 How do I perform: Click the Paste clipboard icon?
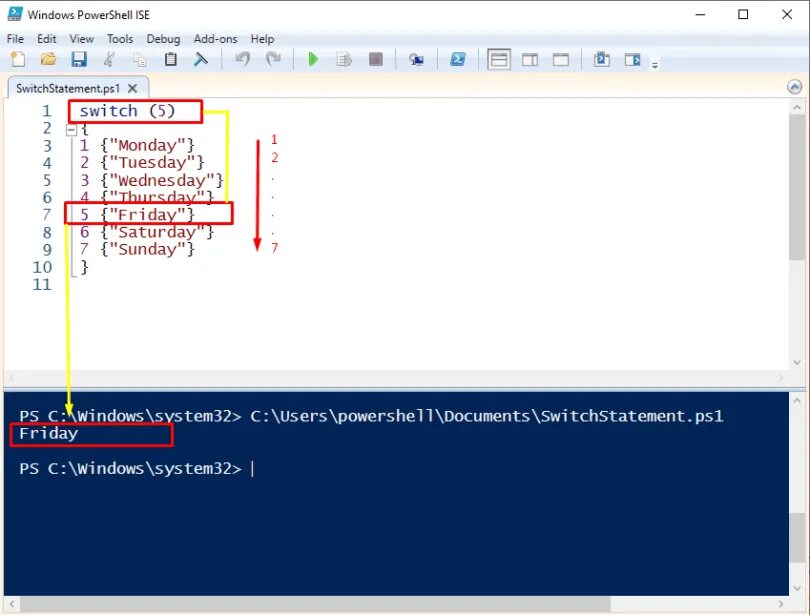(x=170, y=59)
